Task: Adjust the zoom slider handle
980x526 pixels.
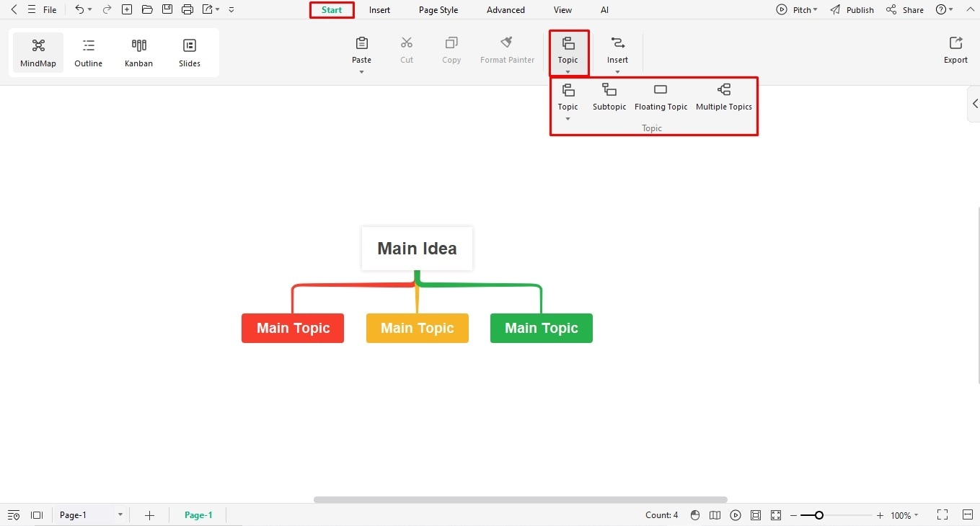Action: tap(819, 515)
